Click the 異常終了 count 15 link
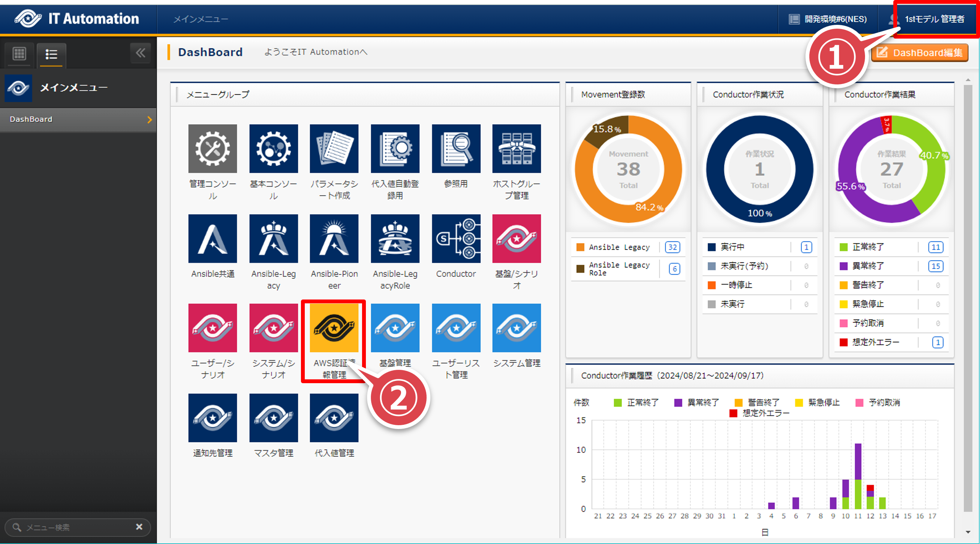Screen dimensions: 980x544 coord(935,266)
